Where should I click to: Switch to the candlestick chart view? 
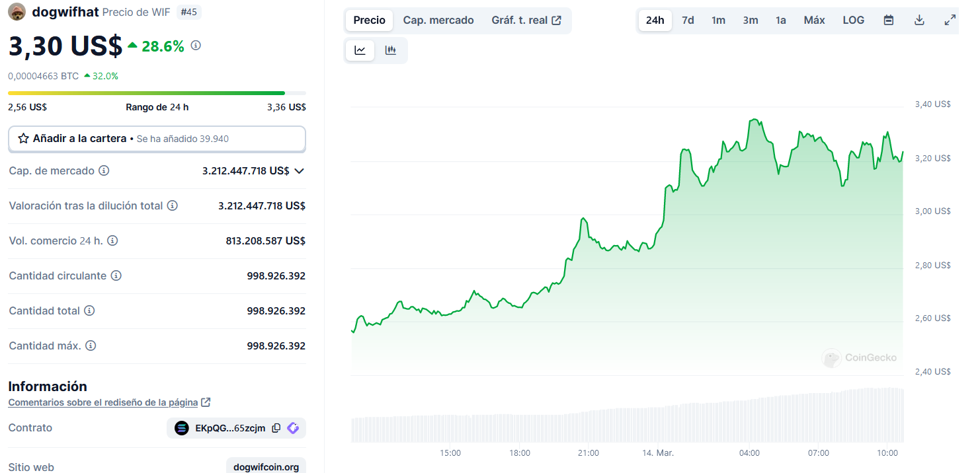click(391, 50)
